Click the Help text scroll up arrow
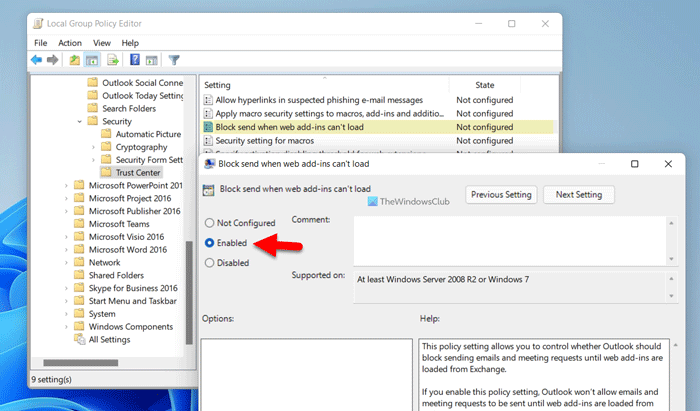Viewport: 700px width, 411px height. point(675,345)
